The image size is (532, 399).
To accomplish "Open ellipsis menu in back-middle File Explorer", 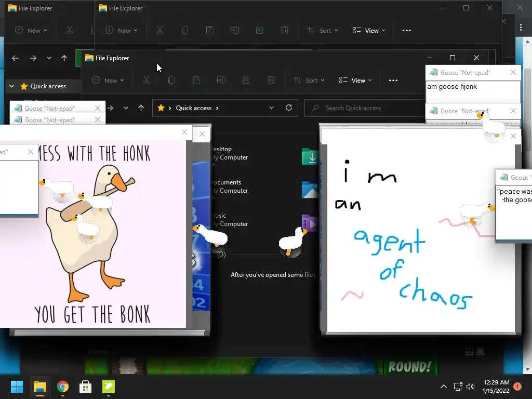I will click(x=406, y=31).
